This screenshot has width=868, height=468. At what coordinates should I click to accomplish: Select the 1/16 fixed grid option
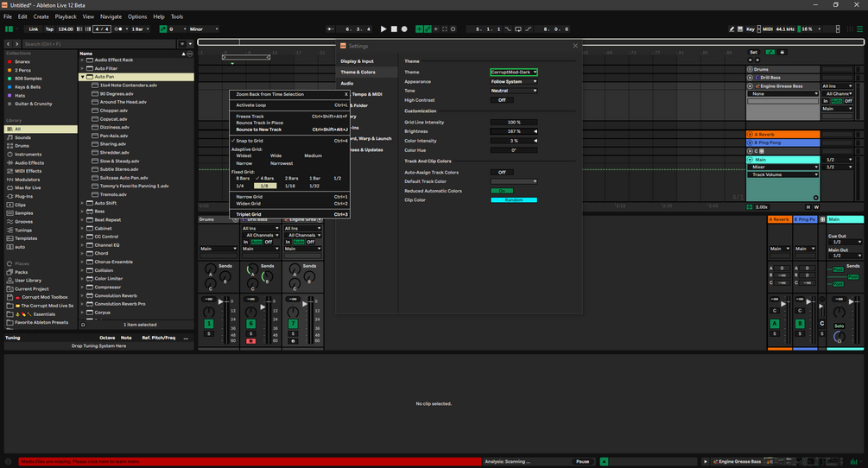point(290,186)
